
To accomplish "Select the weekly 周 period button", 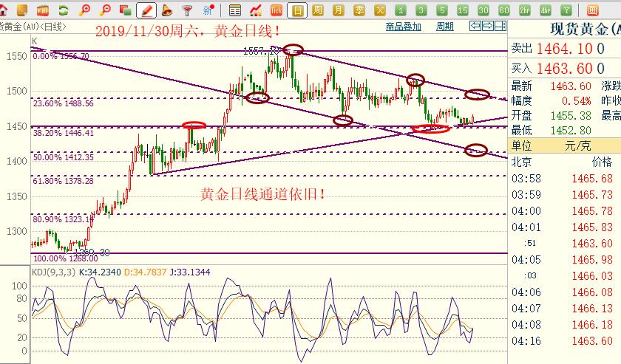I will (x=318, y=10).
